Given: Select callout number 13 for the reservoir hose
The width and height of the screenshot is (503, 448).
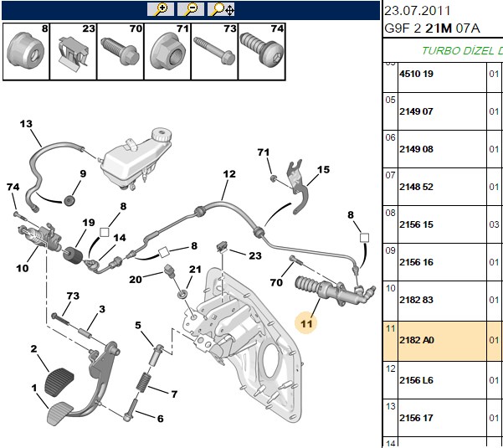Looking at the screenshot, I should click(26, 124).
